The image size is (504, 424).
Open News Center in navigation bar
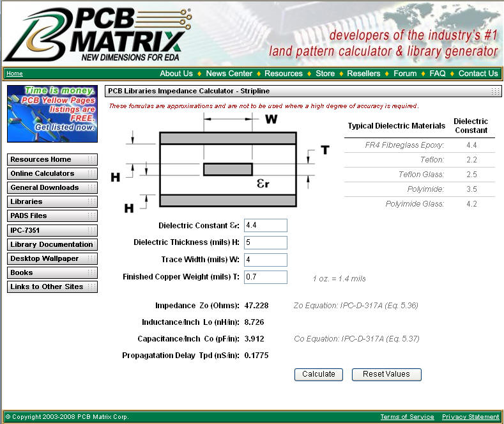coord(229,74)
